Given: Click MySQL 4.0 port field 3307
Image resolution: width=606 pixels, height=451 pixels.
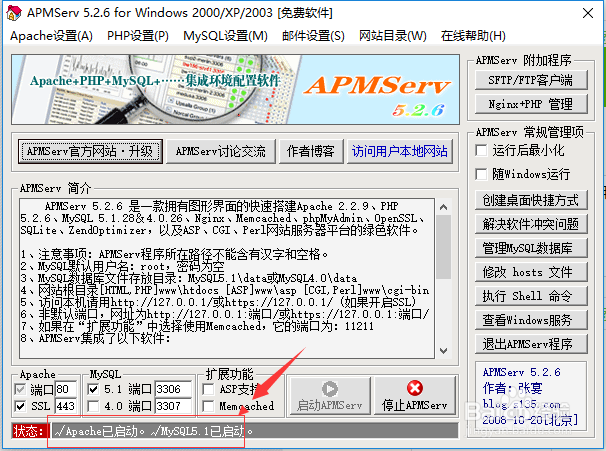Looking at the screenshot, I should coord(173,406).
